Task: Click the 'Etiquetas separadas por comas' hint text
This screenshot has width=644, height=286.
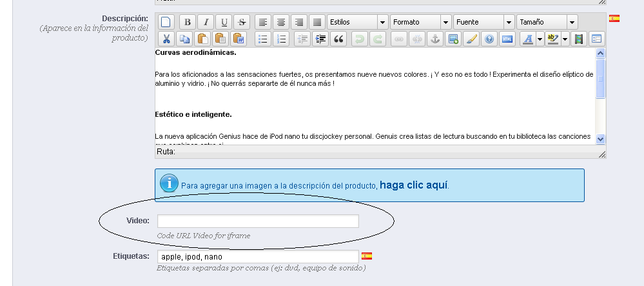Action: pos(261,269)
